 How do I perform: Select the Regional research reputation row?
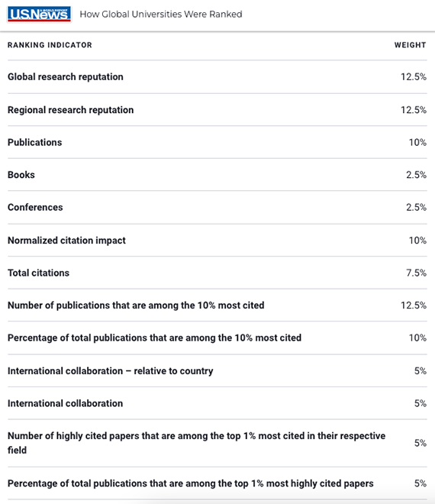217,110
